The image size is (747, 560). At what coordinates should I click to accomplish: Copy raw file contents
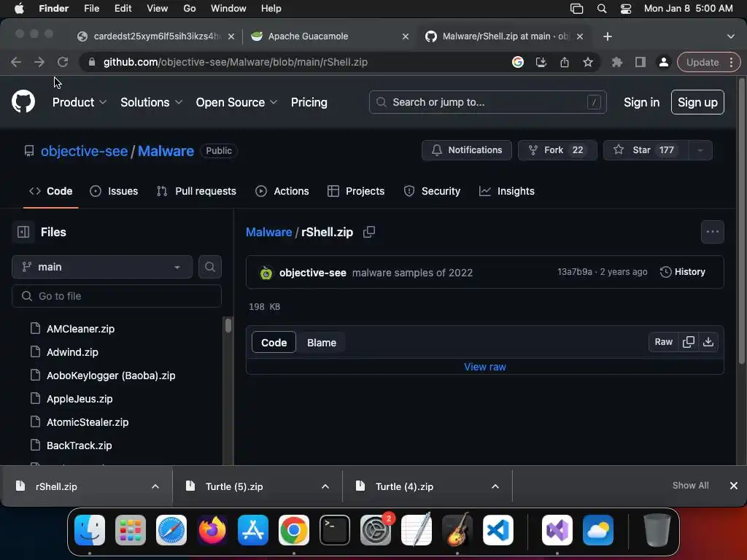[x=689, y=342]
